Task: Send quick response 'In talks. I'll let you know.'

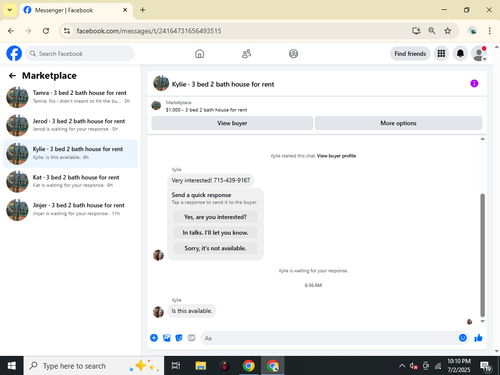Action: (x=215, y=233)
